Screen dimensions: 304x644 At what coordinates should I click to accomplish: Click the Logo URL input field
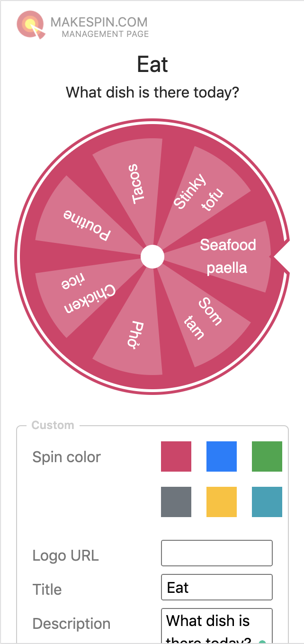tap(216, 553)
